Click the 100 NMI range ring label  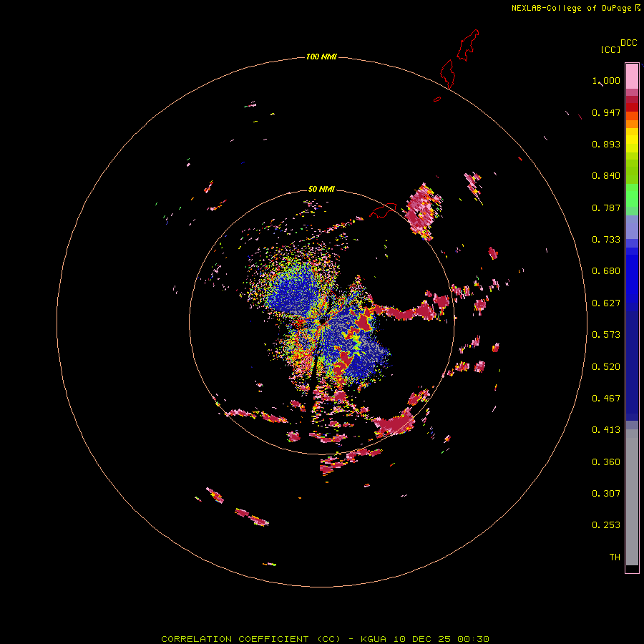click(321, 57)
